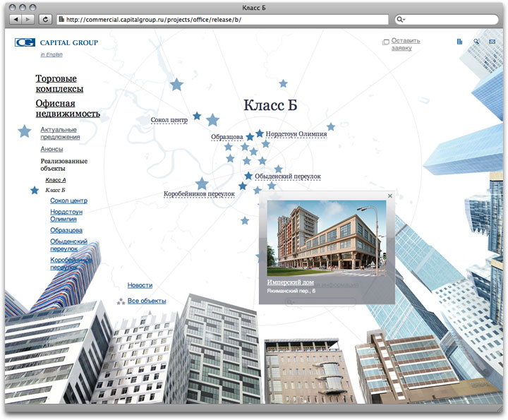Click the Образцова map label
This screenshot has height=420, width=508.
click(x=226, y=137)
